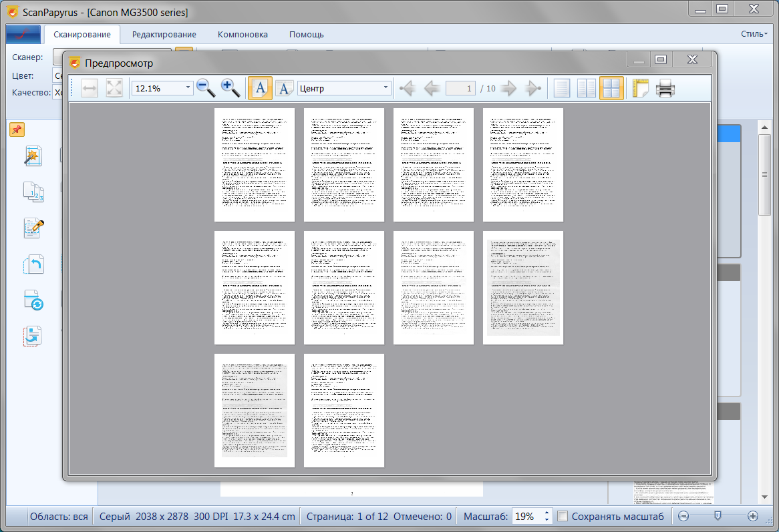
Task: Click the page setup ruler icon
Action: [641, 88]
